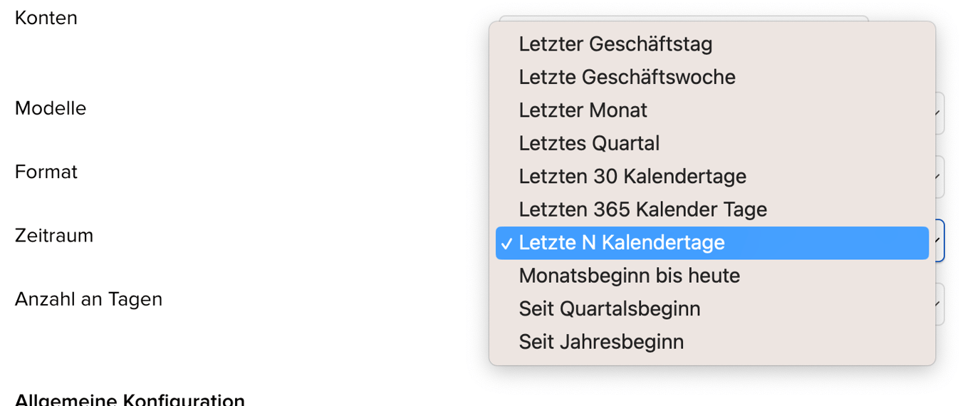The width and height of the screenshot is (980, 406).
Task: Select 'Letztes Quartal' entry
Action: [589, 143]
